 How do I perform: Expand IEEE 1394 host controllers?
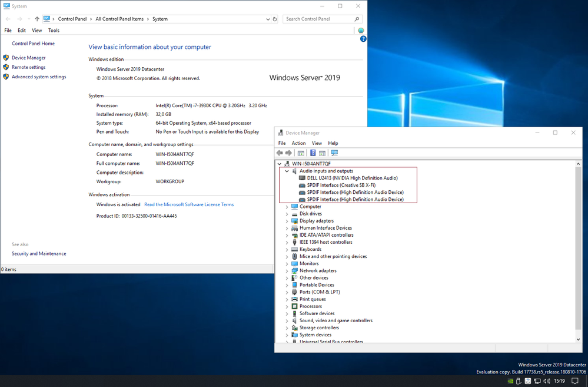click(287, 242)
